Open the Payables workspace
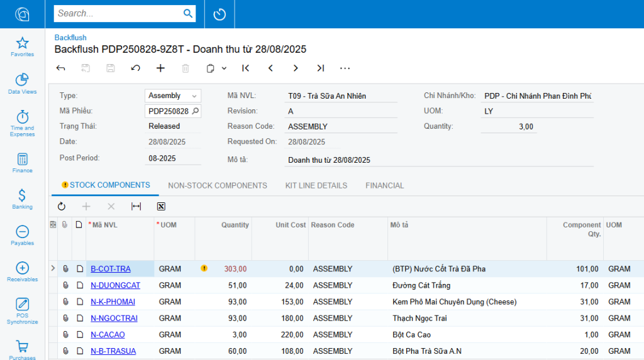The image size is (644, 360). [x=22, y=236]
